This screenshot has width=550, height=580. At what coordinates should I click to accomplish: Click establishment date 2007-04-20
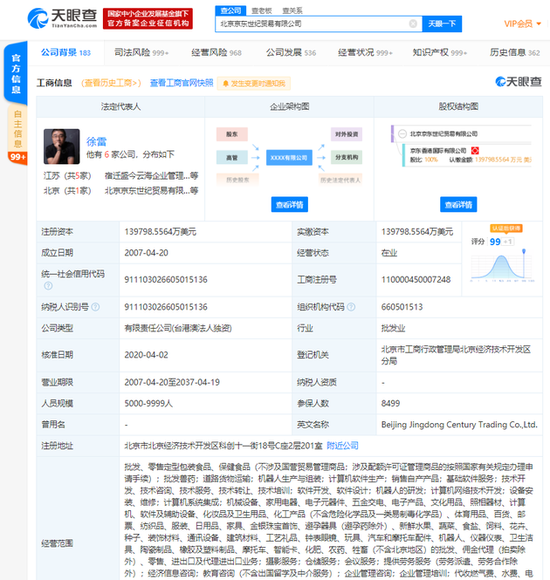[146, 253]
